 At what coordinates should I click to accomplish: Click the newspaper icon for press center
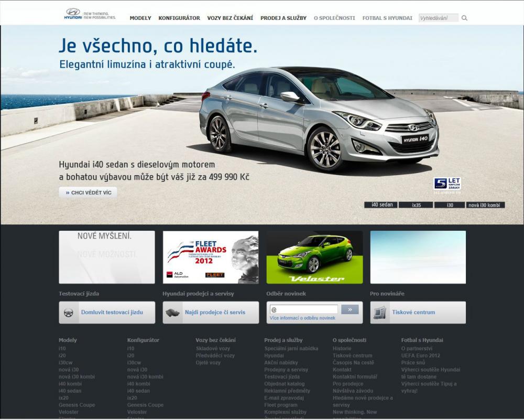380,313
